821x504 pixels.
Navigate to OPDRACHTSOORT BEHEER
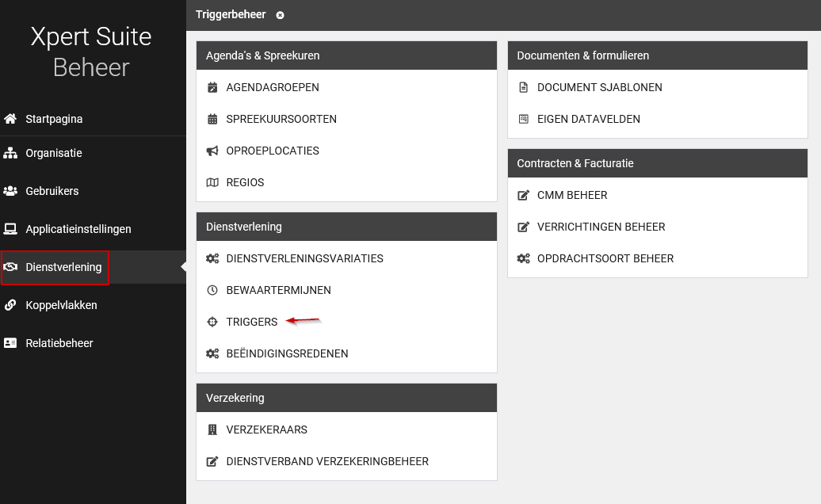pyautogui.click(x=605, y=258)
